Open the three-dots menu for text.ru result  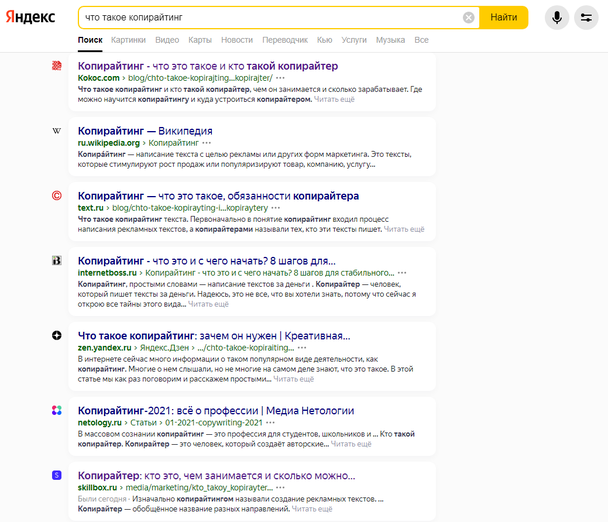tap(276, 208)
